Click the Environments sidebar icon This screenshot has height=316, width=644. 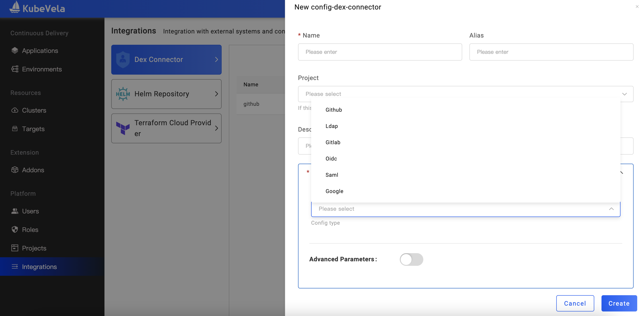pos(15,69)
